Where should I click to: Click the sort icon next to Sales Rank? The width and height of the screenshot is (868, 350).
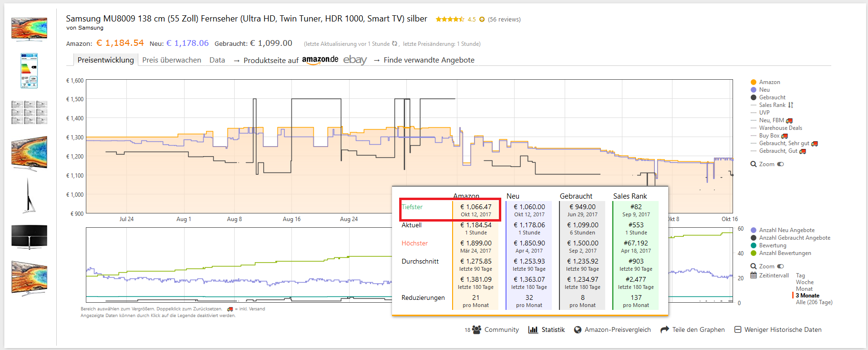pyautogui.click(x=791, y=105)
